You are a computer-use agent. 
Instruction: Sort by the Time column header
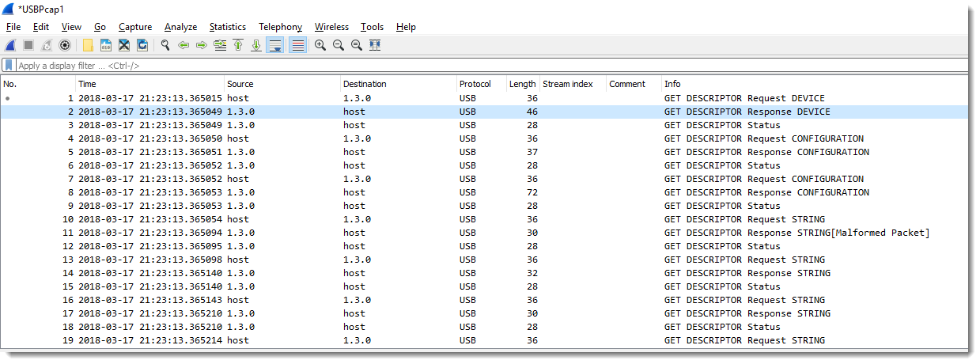tap(150, 84)
